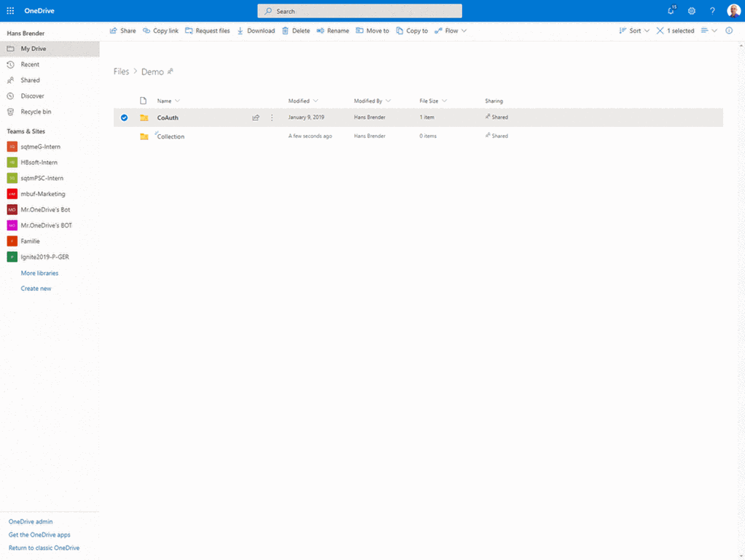
Task: Select Shared in the left navigation
Action: [30, 80]
